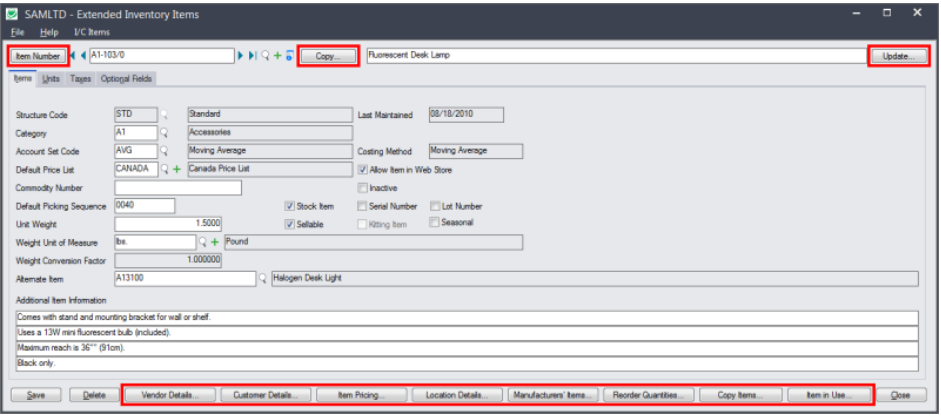Open the Default Price List finder lookup
Image resolution: width=941 pixels, height=418 pixels.
coord(164,170)
